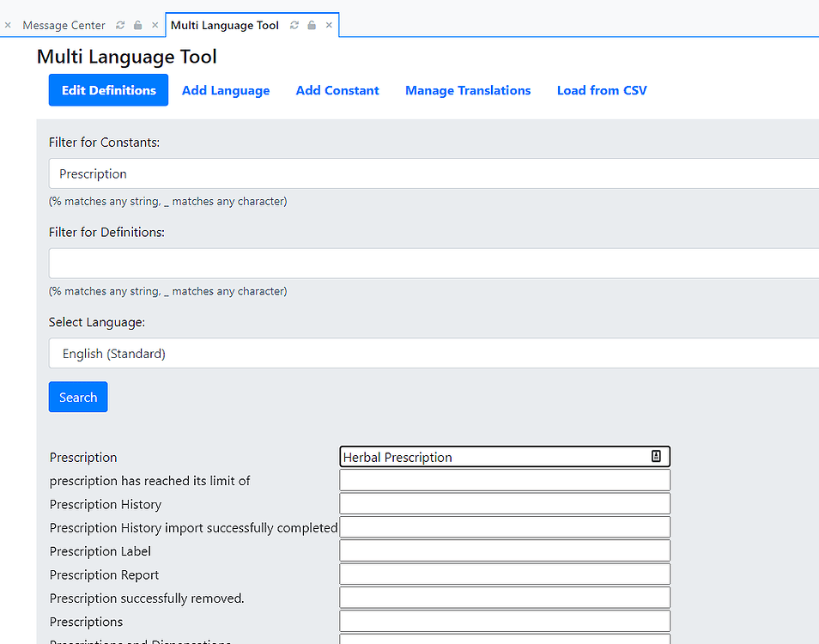Viewport: 819px width, 644px height.
Task: Close the Message Center tab
Action: [x=155, y=25]
